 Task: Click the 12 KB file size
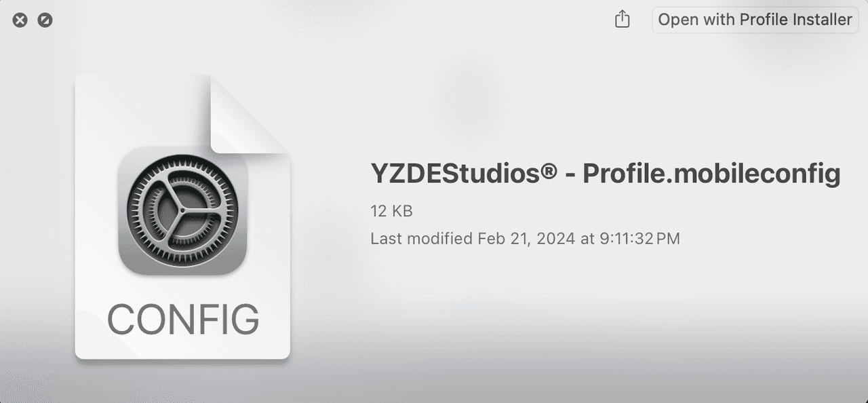pyautogui.click(x=391, y=211)
